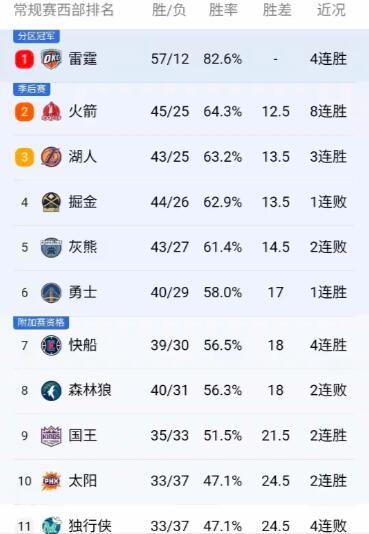Tap the 胜率 column header

[223, 10]
